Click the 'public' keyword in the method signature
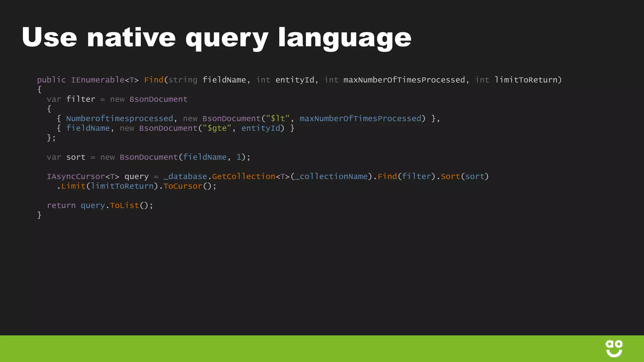Viewport: 644px width, 362px height. click(52, 80)
